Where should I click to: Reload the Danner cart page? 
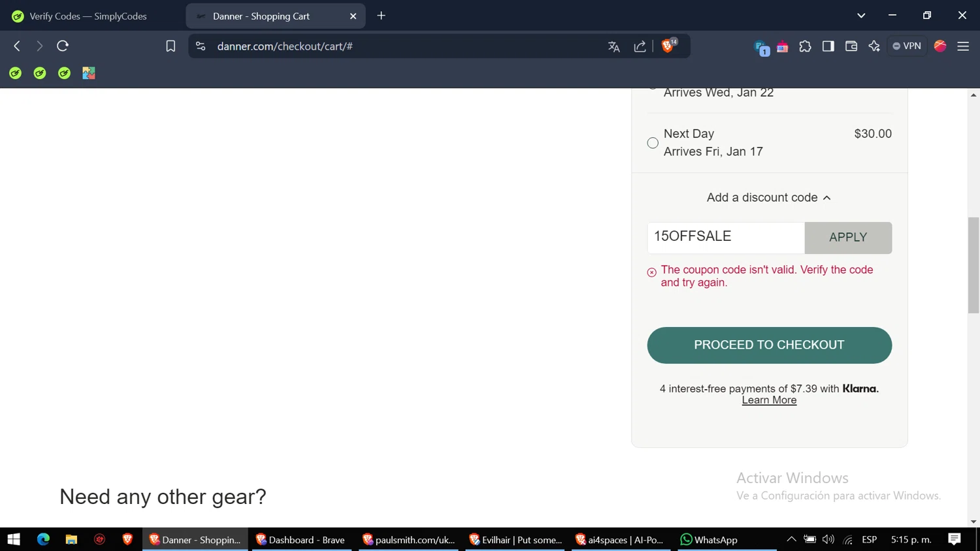(x=63, y=46)
